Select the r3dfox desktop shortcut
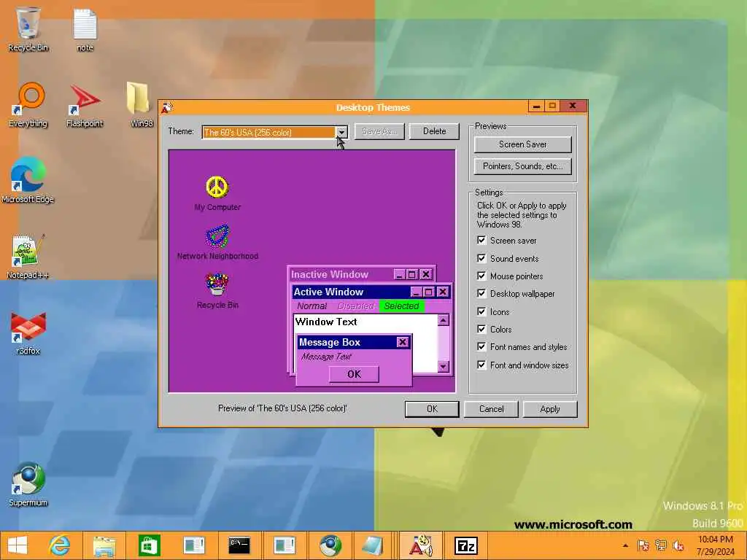Screen dimensions: 747x560 point(28,333)
